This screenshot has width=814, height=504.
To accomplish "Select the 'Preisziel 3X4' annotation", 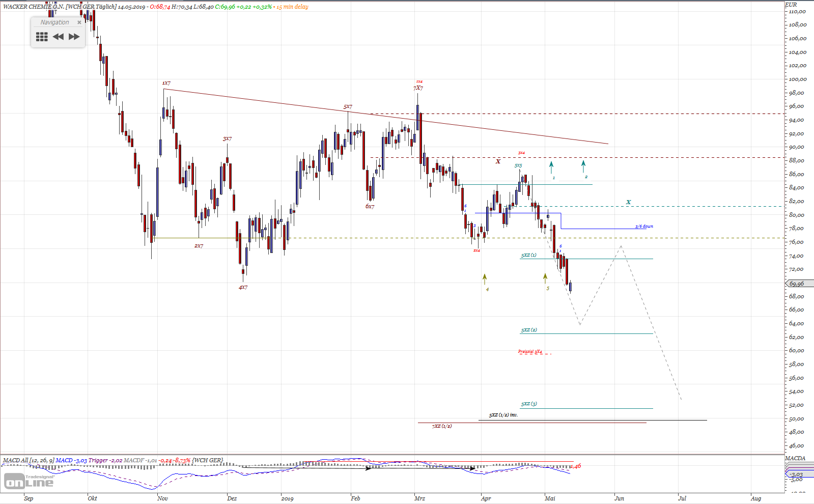I will 530,352.
